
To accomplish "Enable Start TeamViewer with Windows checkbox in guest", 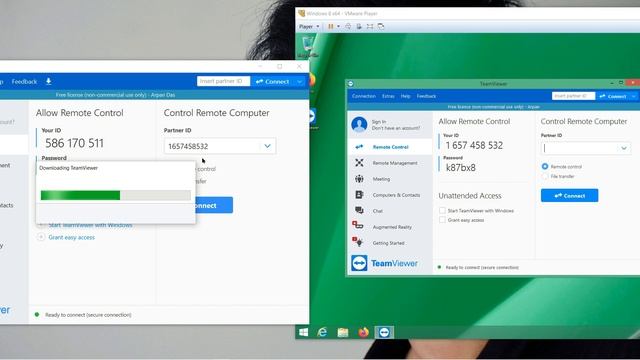I will click(442, 211).
